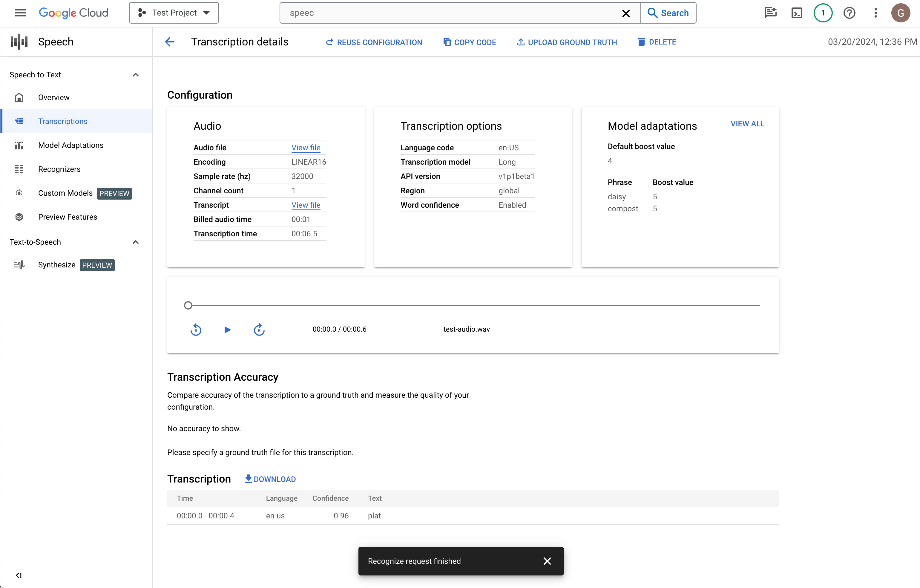
Task: Click the play button for audio
Action: [227, 329]
